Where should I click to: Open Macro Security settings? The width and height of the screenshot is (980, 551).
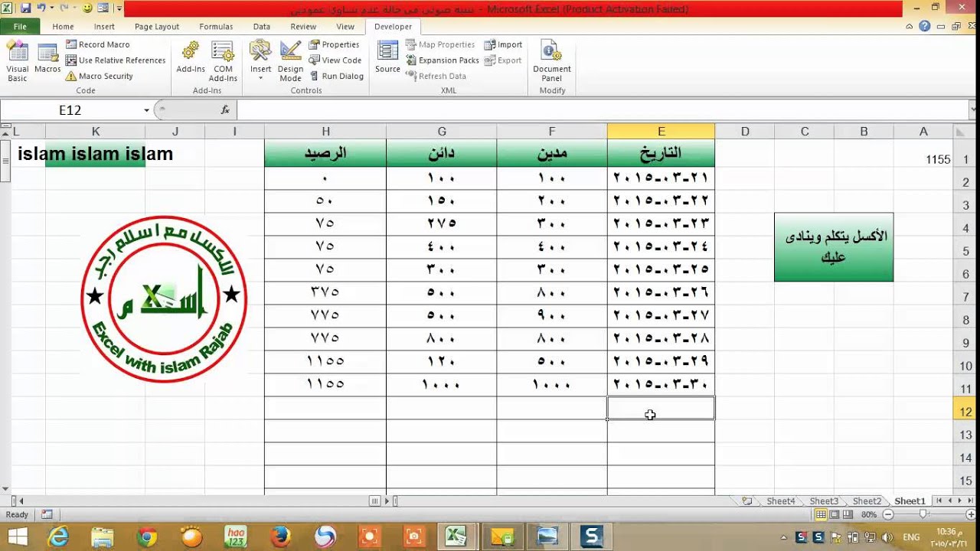point(99,77)
